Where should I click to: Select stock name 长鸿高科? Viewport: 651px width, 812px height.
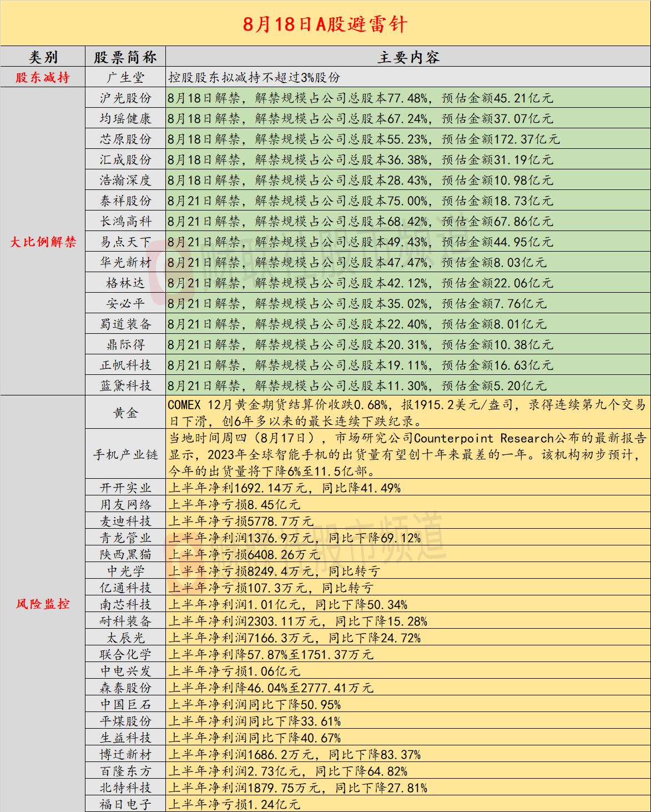[125, 221]
